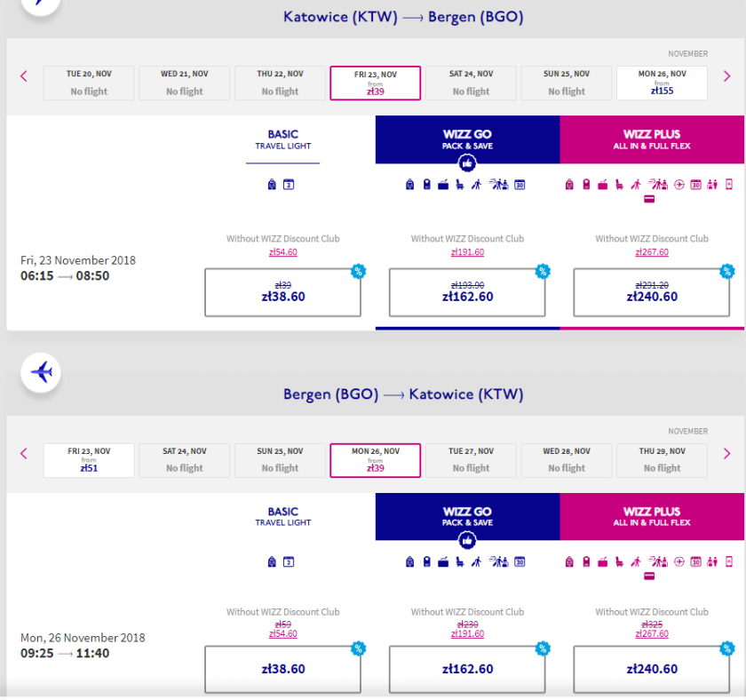
Task: Click the outbound zł54.60 non-discount price link
Action: pos(282,252)
